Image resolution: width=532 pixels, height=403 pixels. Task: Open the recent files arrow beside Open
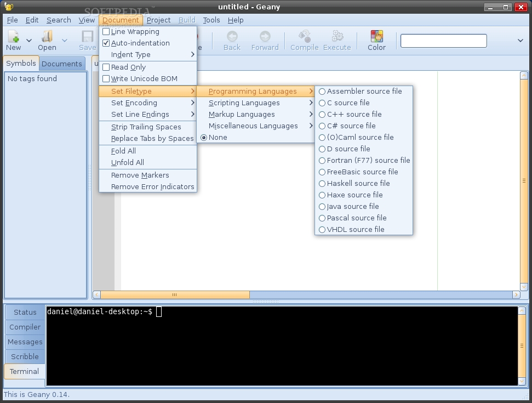[x=65, y=41]
